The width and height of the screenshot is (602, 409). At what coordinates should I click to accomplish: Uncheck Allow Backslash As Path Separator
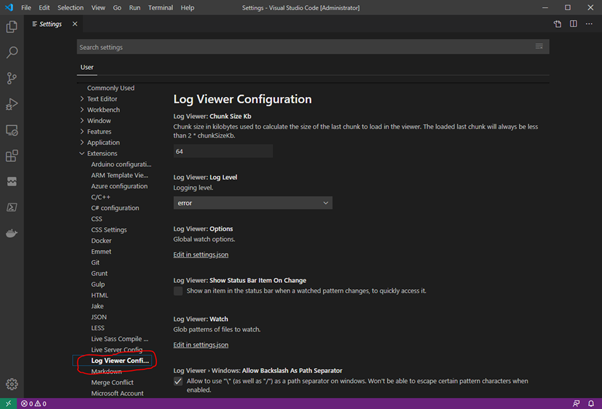[x=179, y=382]
